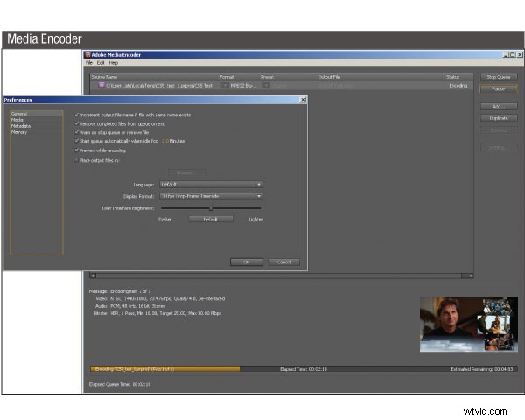Click the Status column header
Image resolution: width=525 pixels, height=420 pixels.
[452, 77]
